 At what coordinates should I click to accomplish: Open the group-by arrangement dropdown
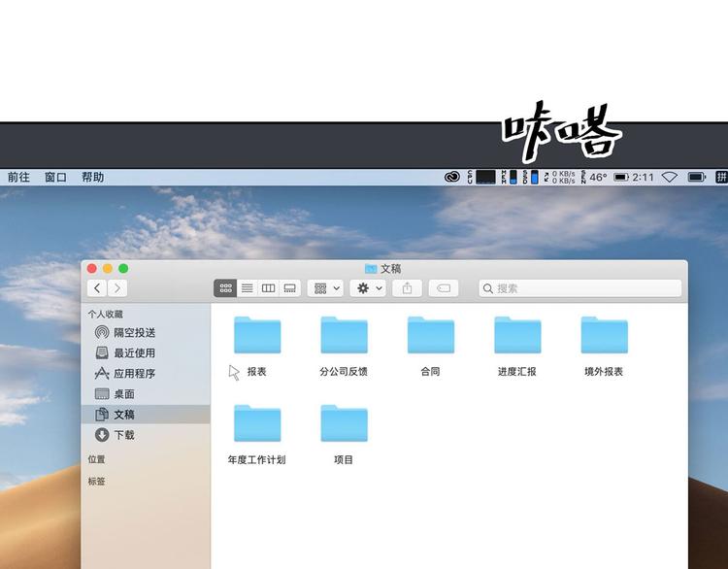click(x=326, y=288)
